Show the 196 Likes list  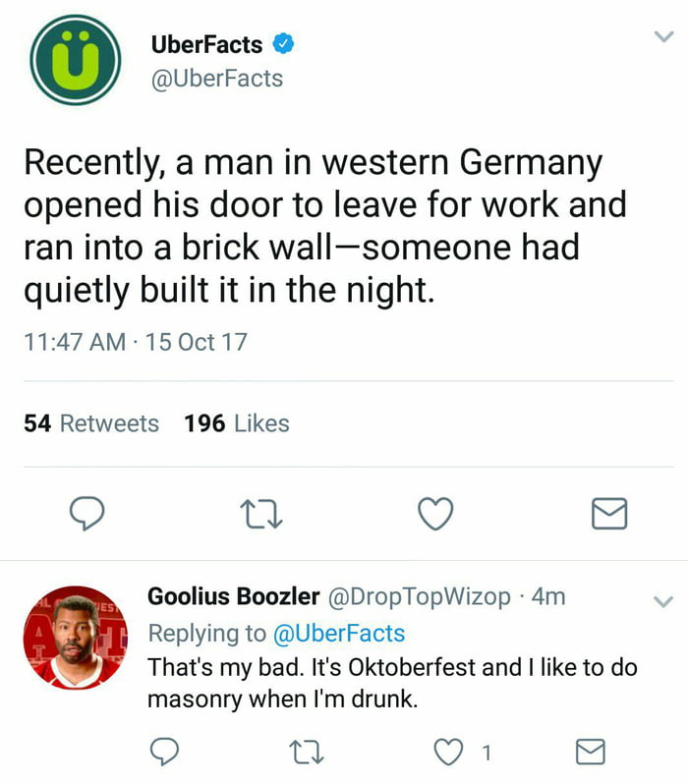point(236,423)
